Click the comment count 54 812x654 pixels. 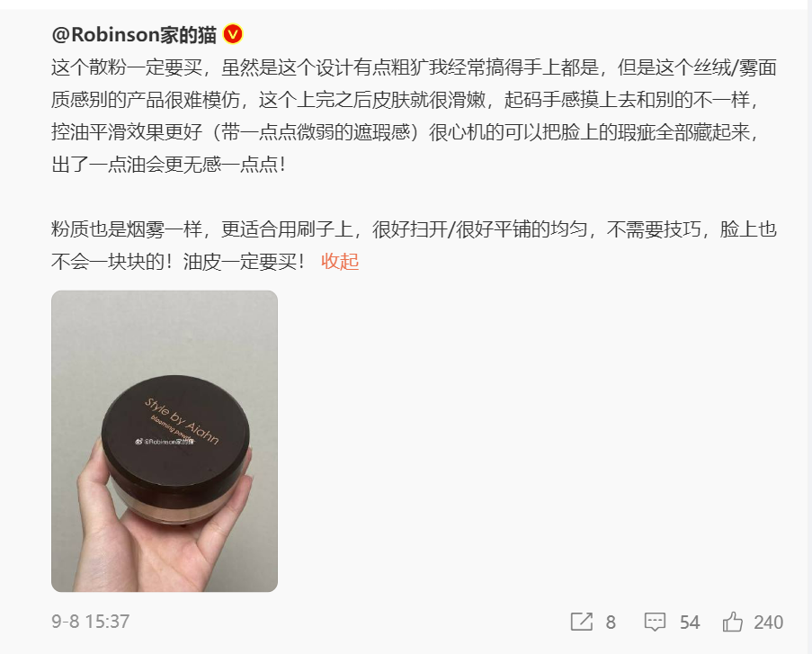(690, 622)
